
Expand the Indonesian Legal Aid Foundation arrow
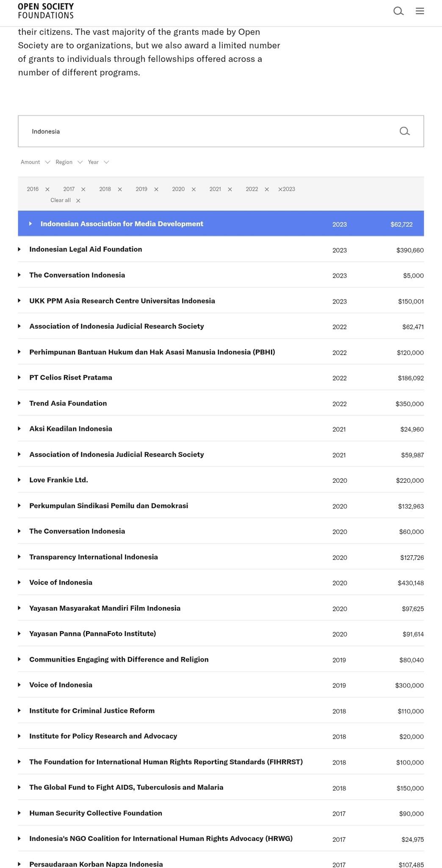(19, 249)
